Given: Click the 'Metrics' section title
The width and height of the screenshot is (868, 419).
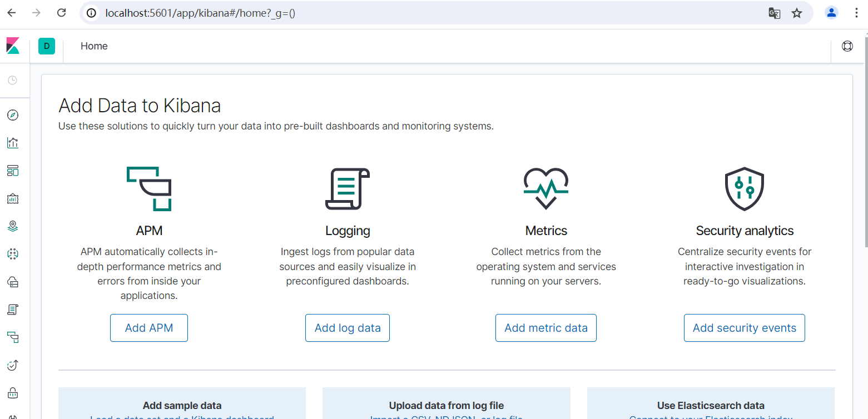Looking at the screenshot, I should click(546, 231).
